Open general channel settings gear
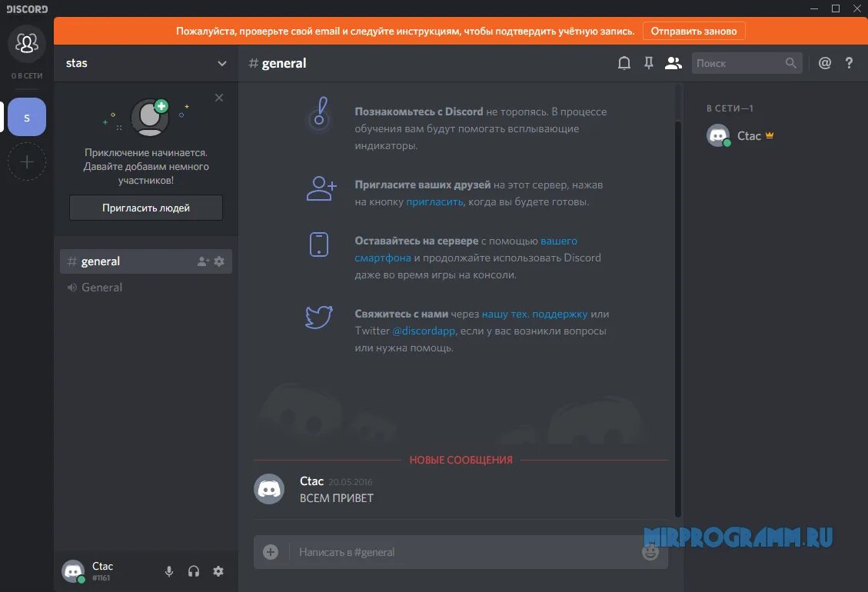Screen dimensions: 868x592 point(219,261)
